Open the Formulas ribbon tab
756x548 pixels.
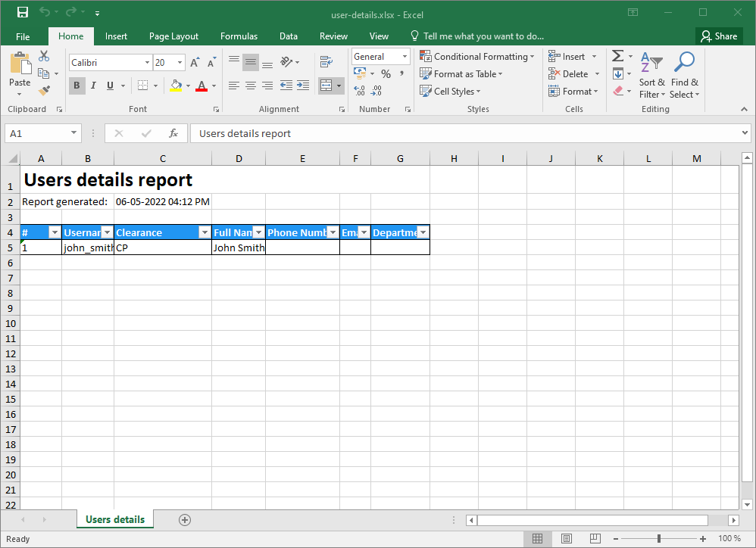(239, 36)
